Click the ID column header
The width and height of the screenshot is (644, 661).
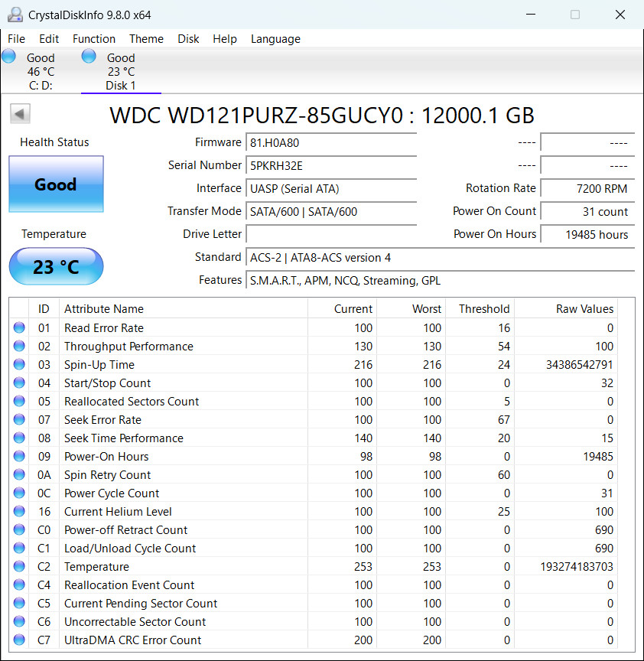click(44, 308)
